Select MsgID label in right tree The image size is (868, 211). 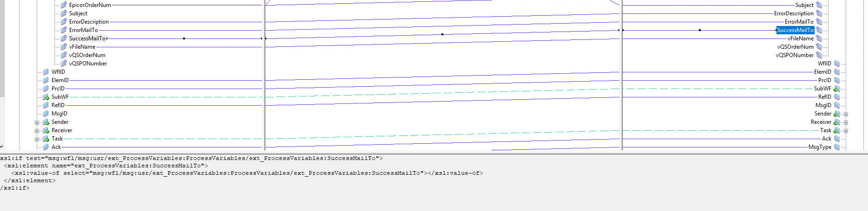point(823,105)
